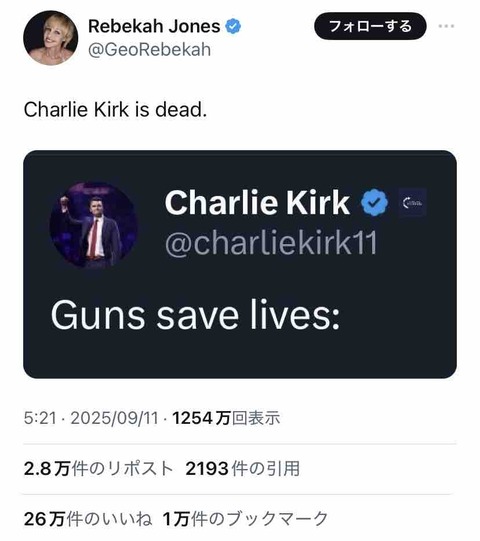Image resolution: width=480 pixels, height=541 pixels.
Task: Open Rebekah Jones profile picture
Action: (51, 38)
